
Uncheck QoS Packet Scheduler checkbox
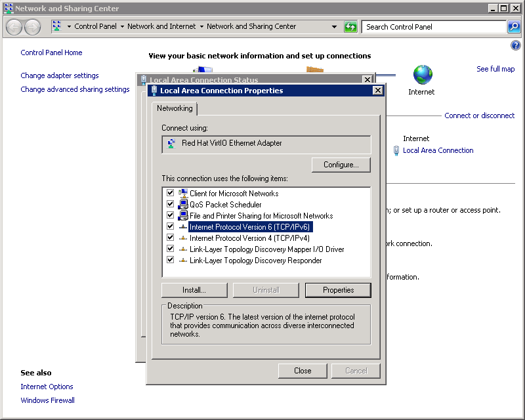pos(171,204)
